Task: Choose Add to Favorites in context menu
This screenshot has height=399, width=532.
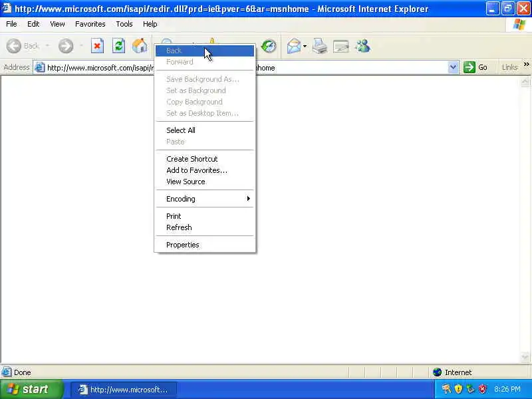Action: [205, 170]
